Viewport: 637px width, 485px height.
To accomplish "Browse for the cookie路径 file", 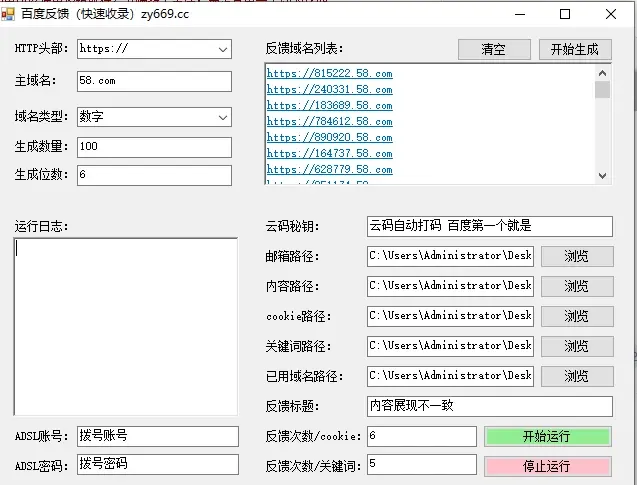I will click(576, 316).
